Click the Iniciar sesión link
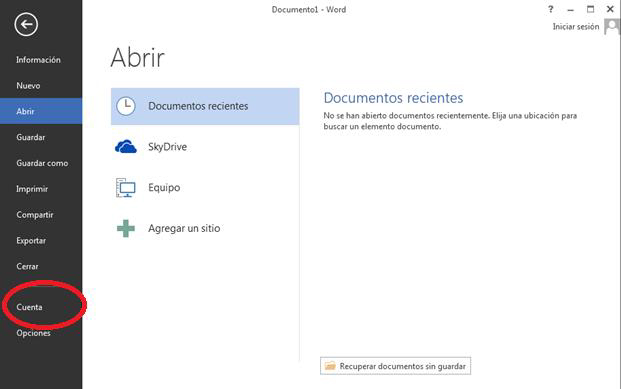 coord(575,27)
